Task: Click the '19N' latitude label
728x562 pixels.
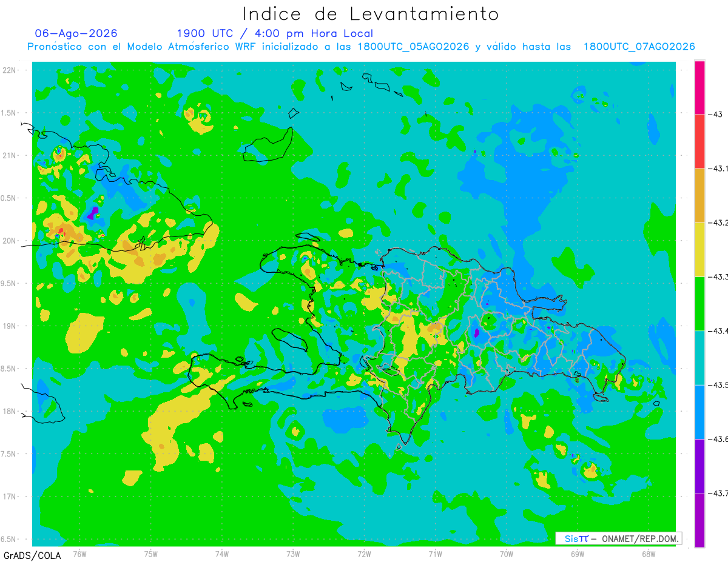Action: 10,326
